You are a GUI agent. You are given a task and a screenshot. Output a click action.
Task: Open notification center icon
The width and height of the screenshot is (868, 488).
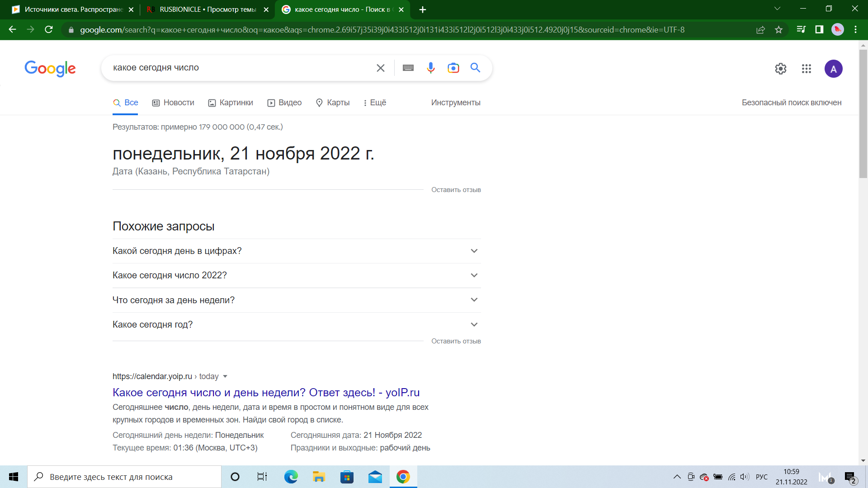[x=850, y=477]
